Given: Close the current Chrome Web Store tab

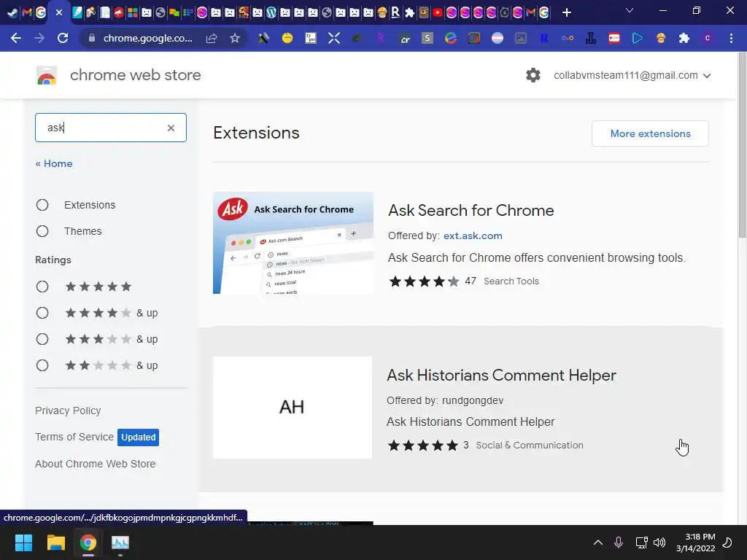Looking at the screenshot, I should tap(59, 12).
